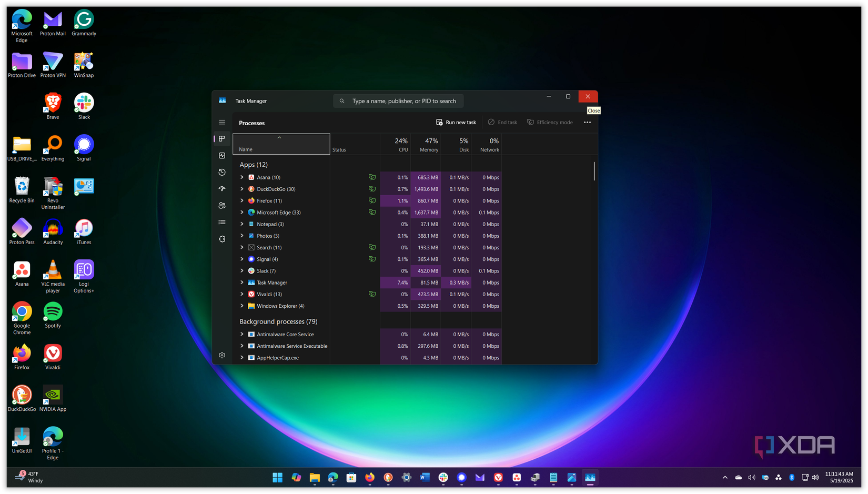This screenshot has height=494, width=868.
Task: Expand the Microsoft Edge process group
Action: coord(242,212)
